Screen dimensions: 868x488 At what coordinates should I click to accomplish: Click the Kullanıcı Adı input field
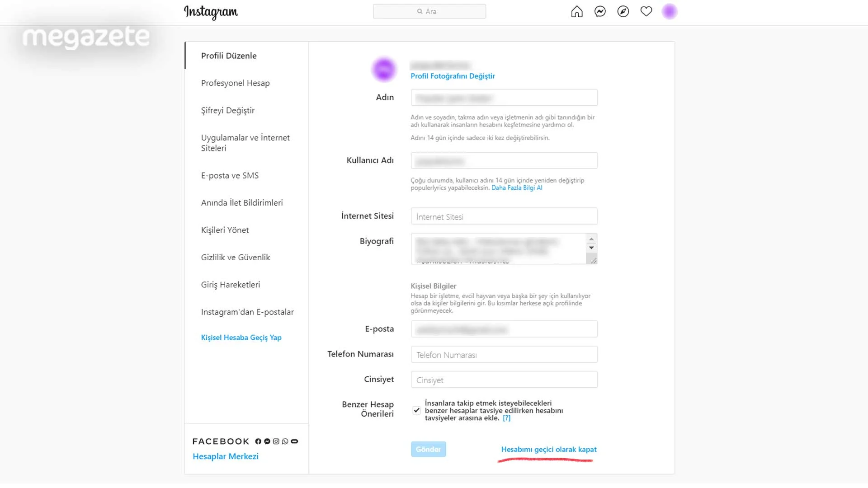(x=504, y=160)
